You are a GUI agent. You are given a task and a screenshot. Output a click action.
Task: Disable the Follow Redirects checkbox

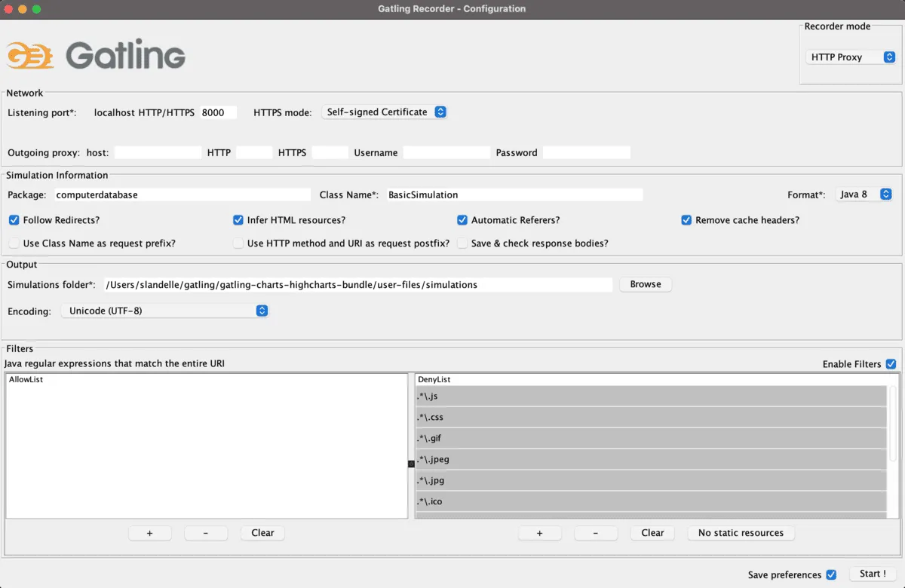click(x=14, y=219)
